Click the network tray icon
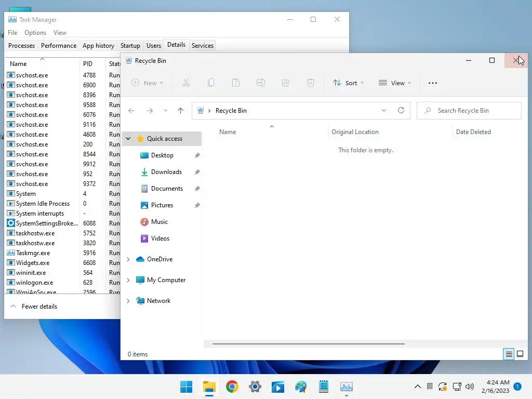The image size is (532, 399). (x=457, y=387)
